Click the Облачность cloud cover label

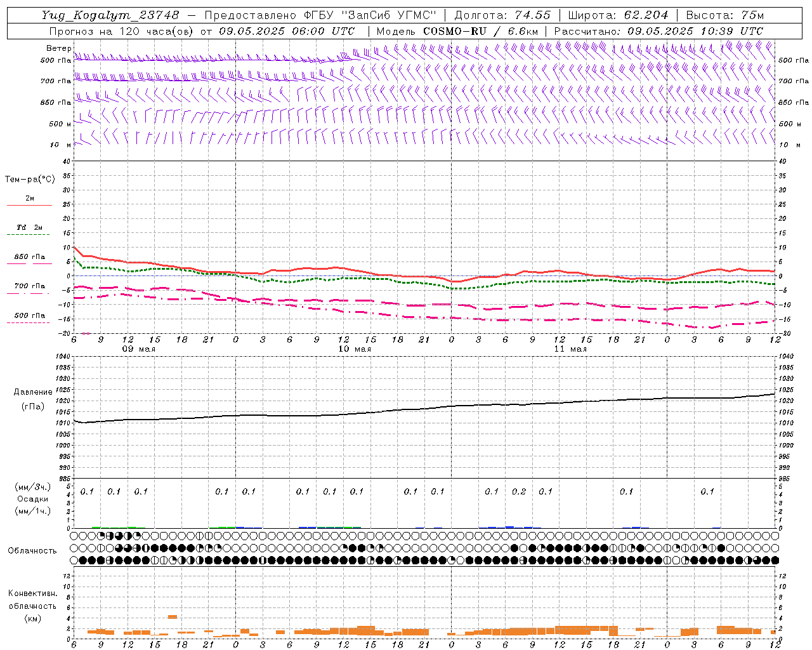32,551
